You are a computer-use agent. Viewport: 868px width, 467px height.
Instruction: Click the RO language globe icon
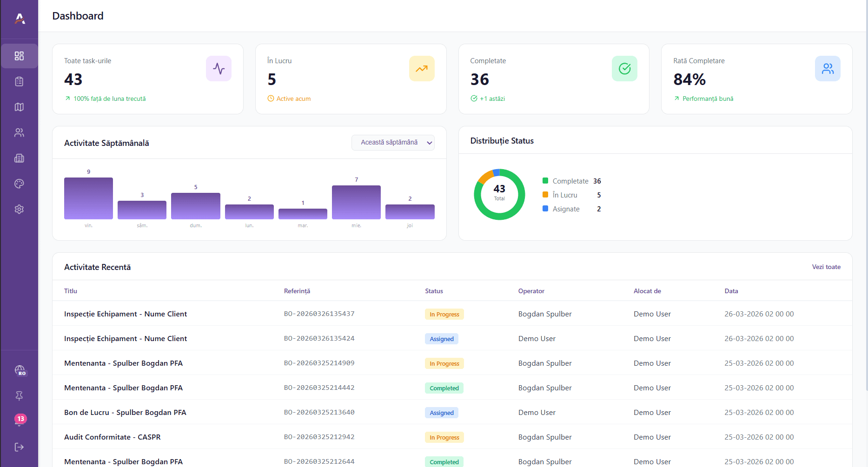(19, 370)
